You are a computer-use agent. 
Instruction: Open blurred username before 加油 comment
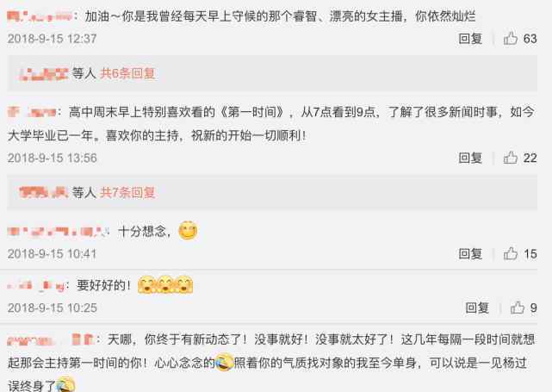coord(40,16)
